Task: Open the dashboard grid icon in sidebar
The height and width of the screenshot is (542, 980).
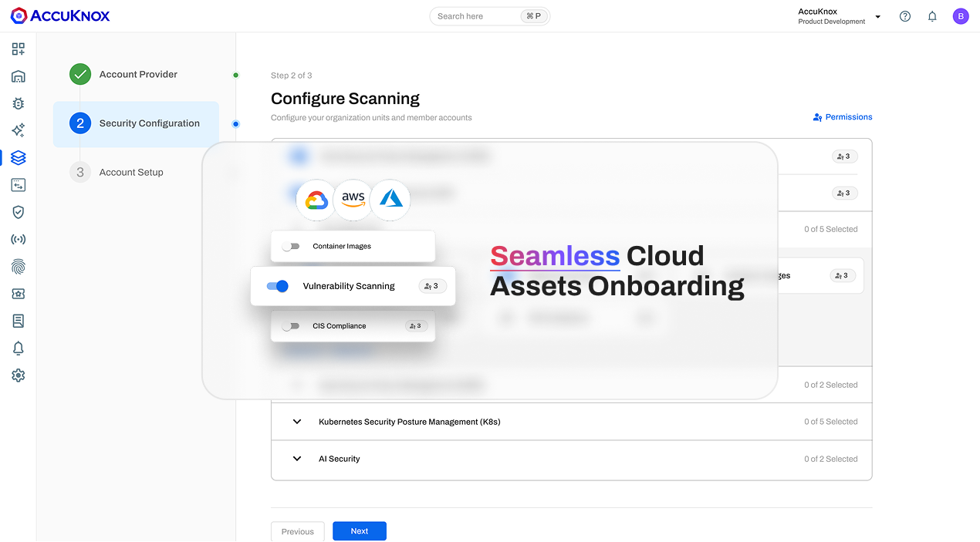Action: click(x=19, y=49)
